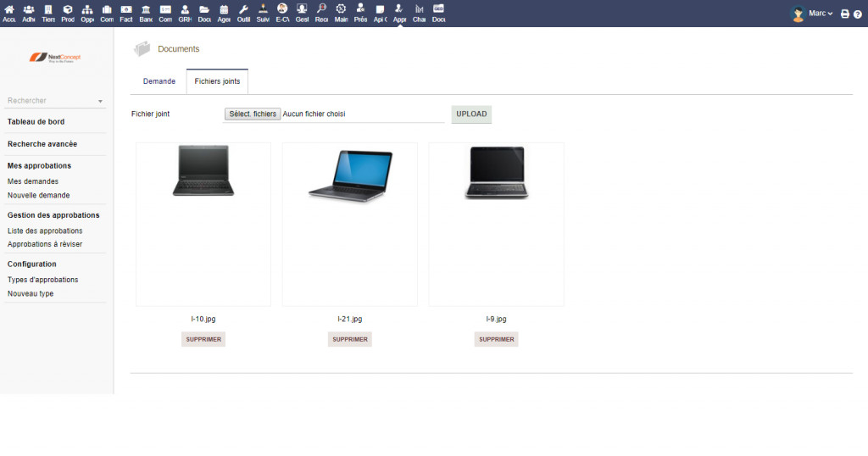
Task: Open the l-9.jpg laptop thumbnail
Action: point(497,172)
